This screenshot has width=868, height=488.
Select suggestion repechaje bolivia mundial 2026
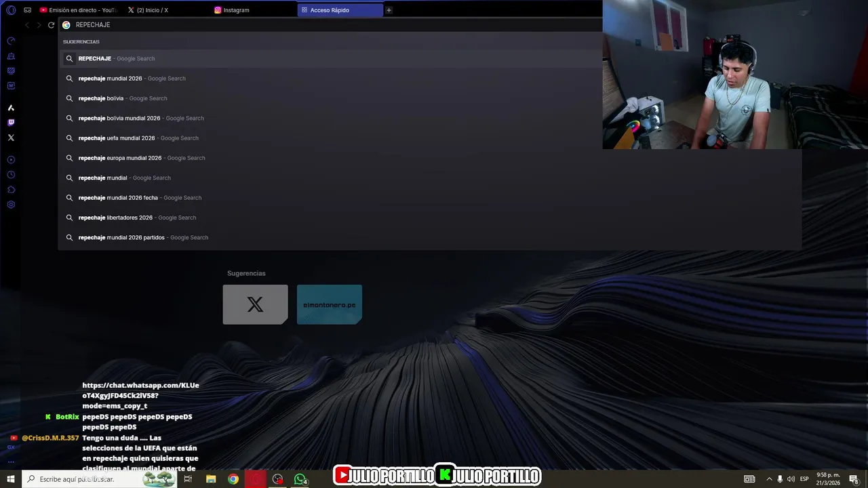429,118
